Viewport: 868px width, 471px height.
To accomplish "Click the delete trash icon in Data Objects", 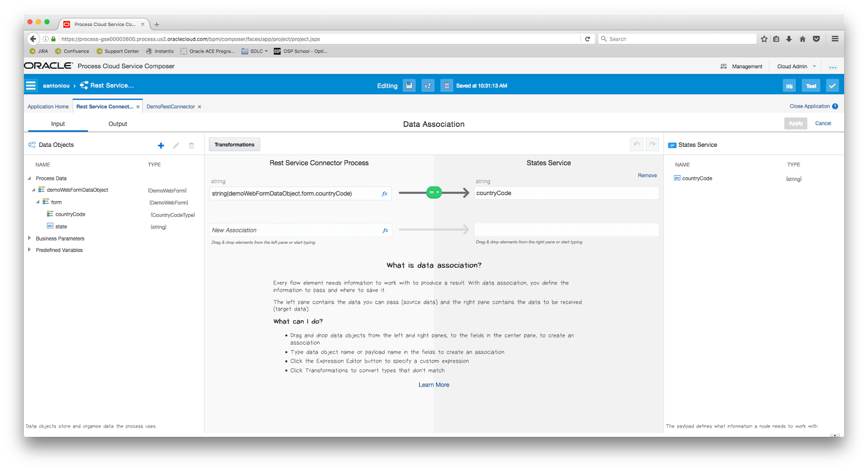I will 191,145.
